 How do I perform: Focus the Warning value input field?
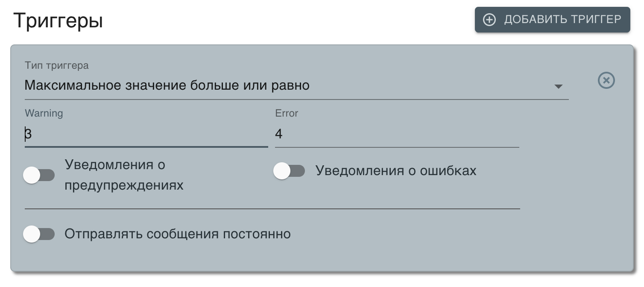click(x=146, y=135)
